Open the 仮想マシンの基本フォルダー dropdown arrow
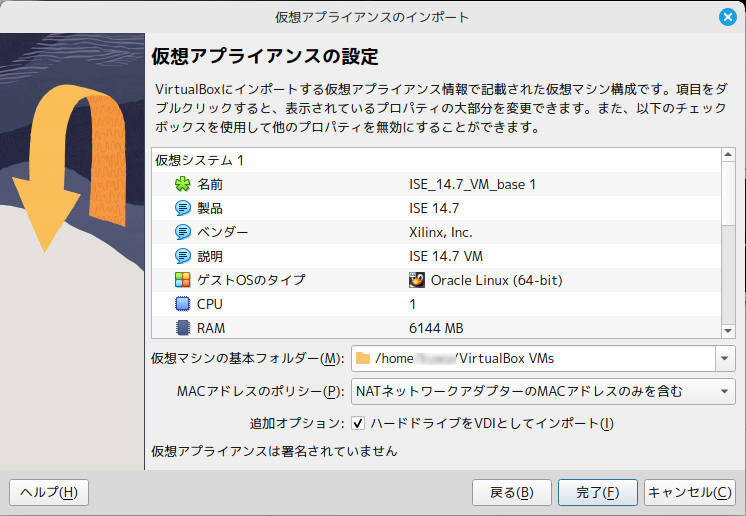 pos(725,358)
